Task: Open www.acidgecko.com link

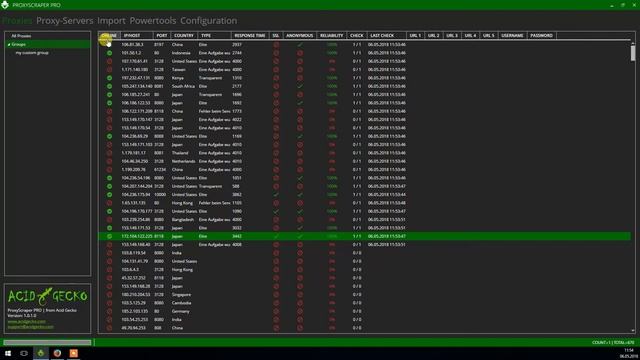Action: coord(27,322)
